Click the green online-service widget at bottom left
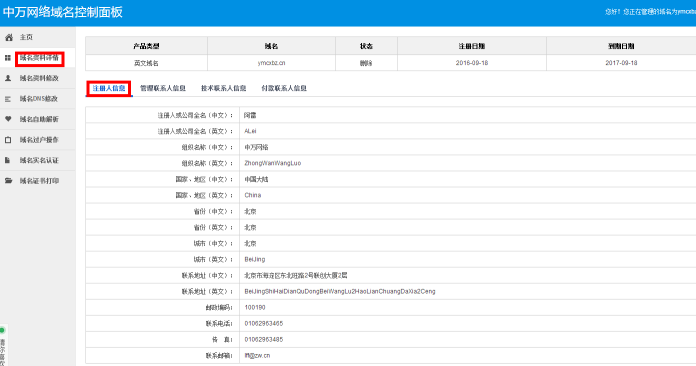 click(3, 345)
